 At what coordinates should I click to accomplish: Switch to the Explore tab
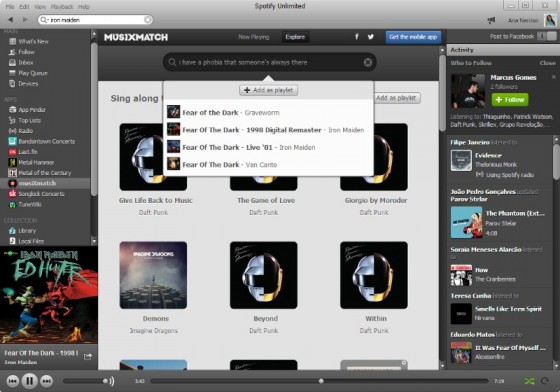295,37
